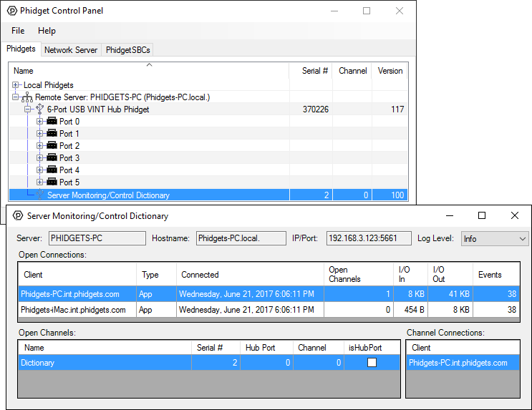Image resolution: width=532 pixels, height=410 pixels.
Task: Select the Phidgets-PC.int.phidgets.com connection row
Action: pos(269,293)
